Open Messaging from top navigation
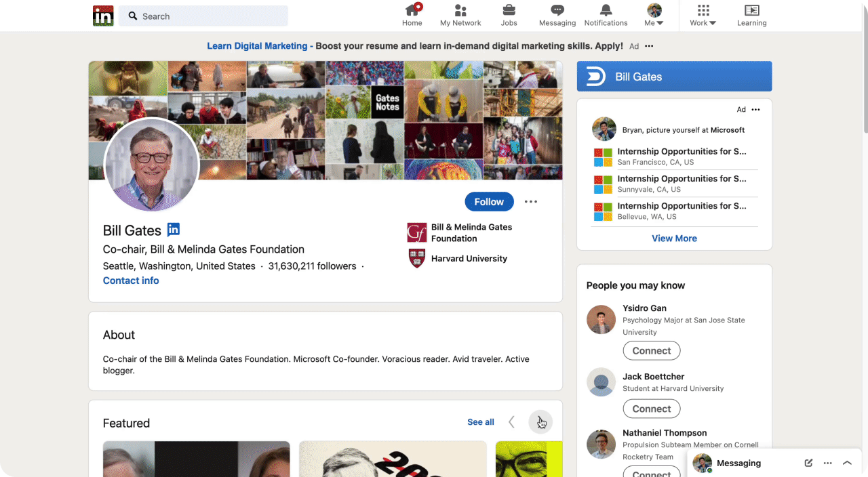This screenshot has height=477, width=868. pyautogui.click(x=557, y=16)
